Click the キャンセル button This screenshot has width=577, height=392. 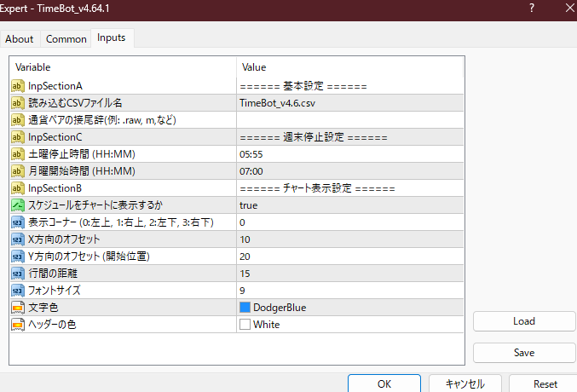(465, 383)
